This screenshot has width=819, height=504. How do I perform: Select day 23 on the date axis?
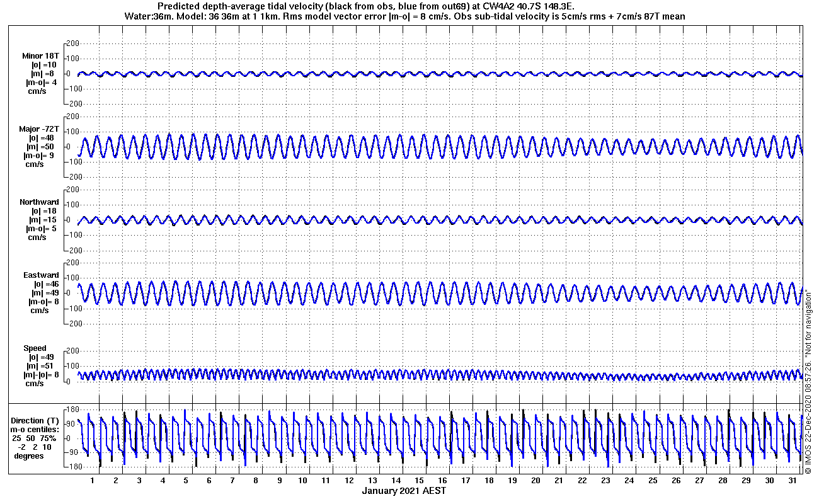point(605,481)
